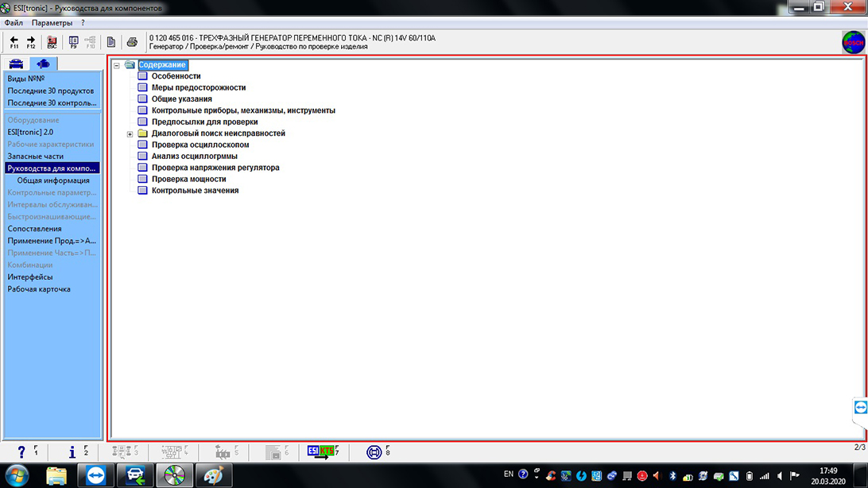Open the TeamViewer side panel tab
This screenshot has width=868, height=488.
860,409
